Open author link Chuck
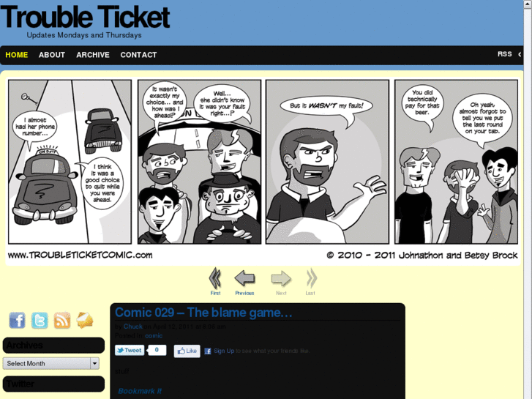 click(x=132, y=327)
